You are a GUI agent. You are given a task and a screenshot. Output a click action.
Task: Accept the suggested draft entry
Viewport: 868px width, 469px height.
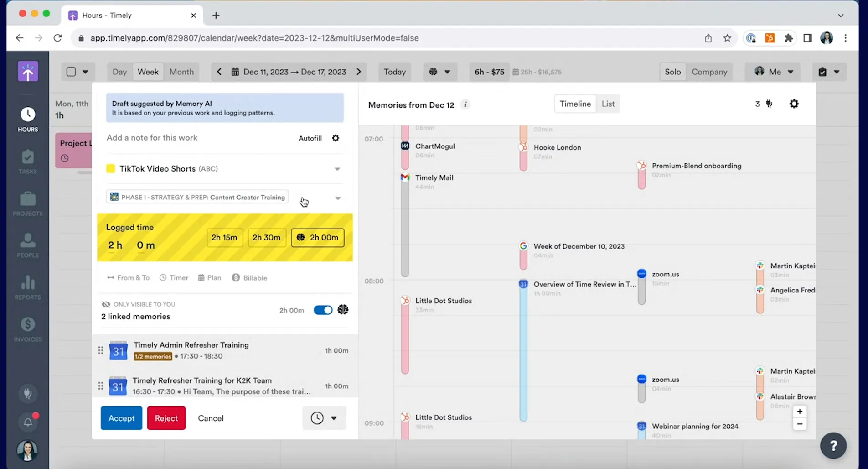coord(121,418)
